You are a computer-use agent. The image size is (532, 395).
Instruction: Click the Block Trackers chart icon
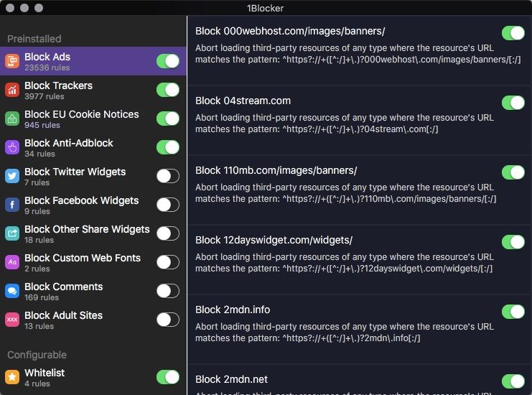[x=12, y=90]
